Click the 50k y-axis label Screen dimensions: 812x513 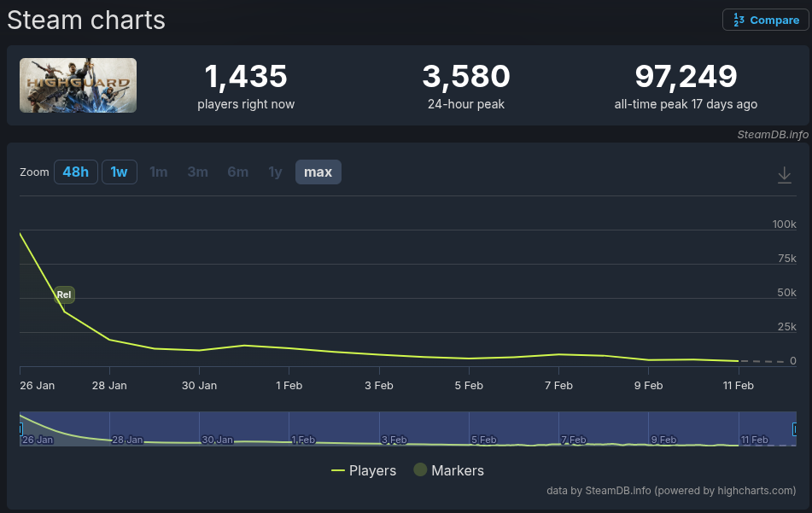[x=786, y=293]
